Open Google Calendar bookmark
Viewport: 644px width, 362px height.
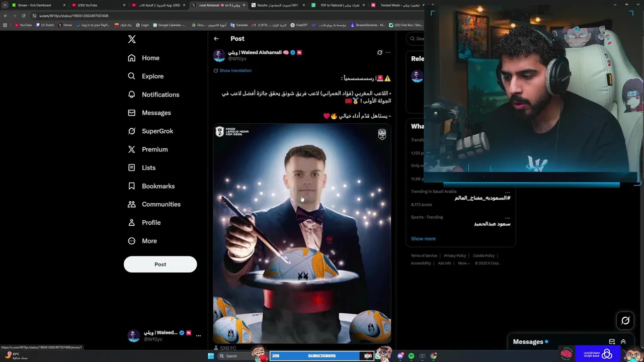coord(169,25)
